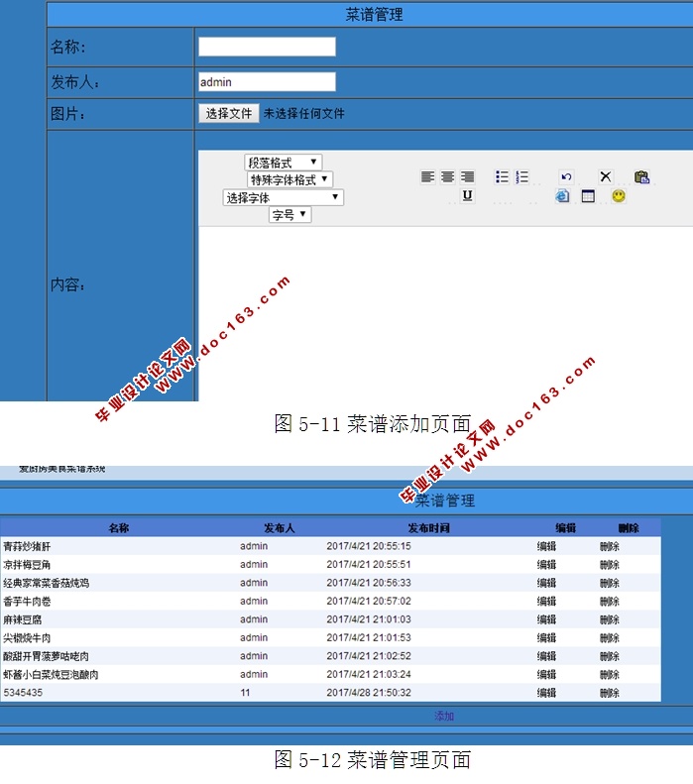The image size is (693, 784).
Task: Click the 发布时间 column header
Action: pos(428,528)
